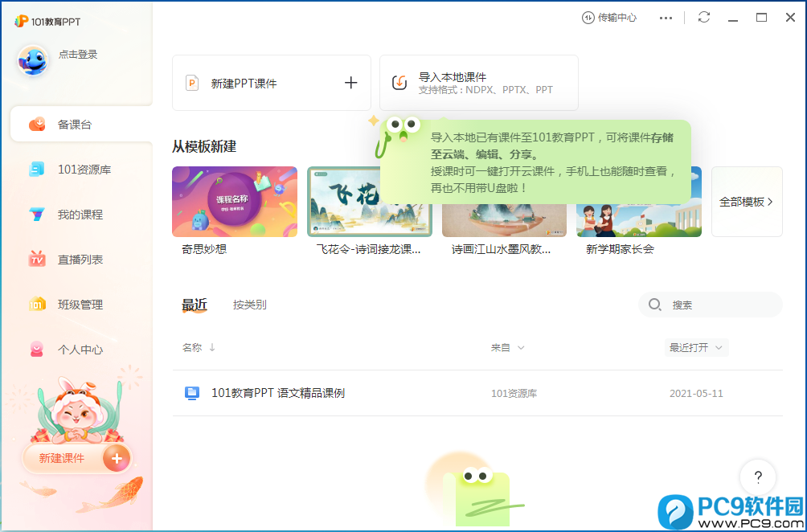This screenshot has height=532, width=807.
Task: Click the 101资源库 source cell in file row
Action: click(x=514, y=394)
